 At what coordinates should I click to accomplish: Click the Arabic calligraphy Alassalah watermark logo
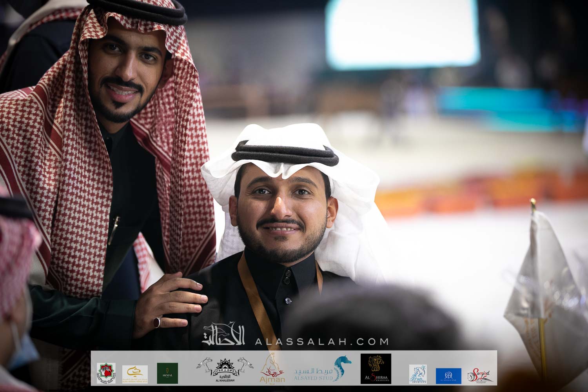pyautogui.click(x=223, y=334)
